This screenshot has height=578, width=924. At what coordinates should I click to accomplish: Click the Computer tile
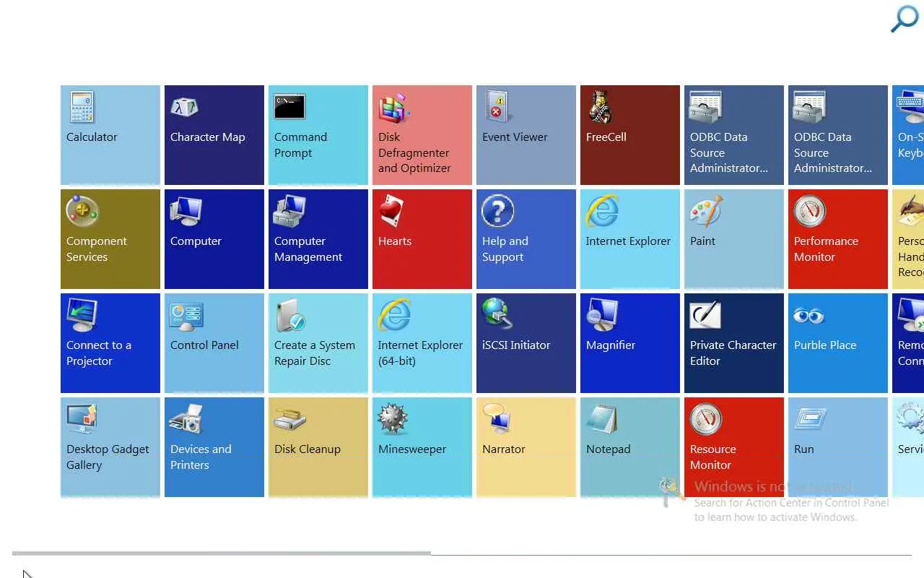pyautogui.click(x=214, y=239)
